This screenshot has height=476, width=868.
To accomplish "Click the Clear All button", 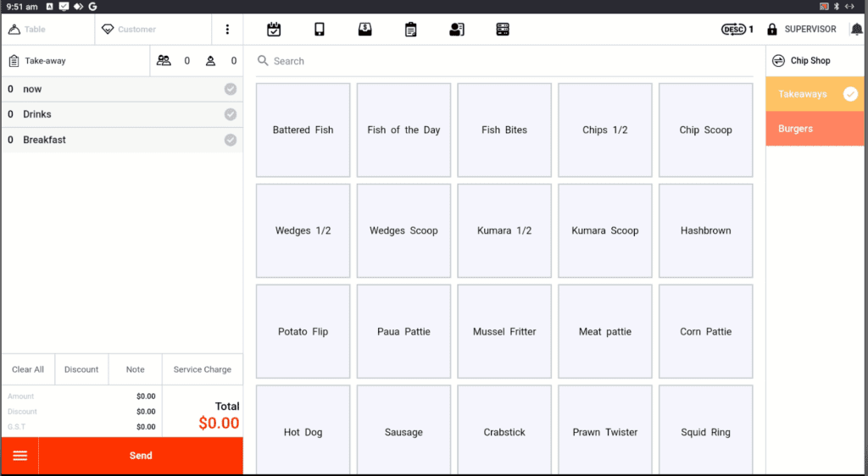I will pos(28,369).
